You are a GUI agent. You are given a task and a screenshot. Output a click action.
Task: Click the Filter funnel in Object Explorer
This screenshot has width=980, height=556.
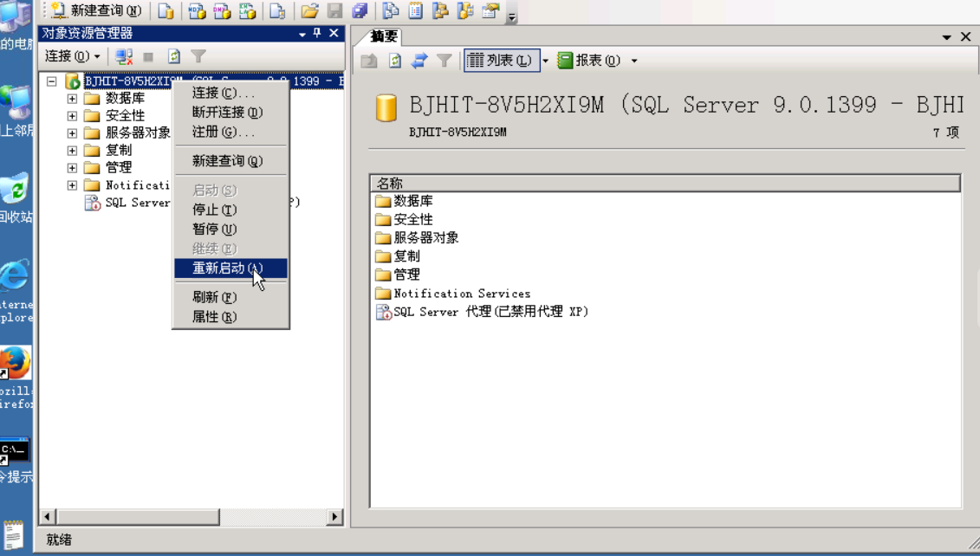198,57
